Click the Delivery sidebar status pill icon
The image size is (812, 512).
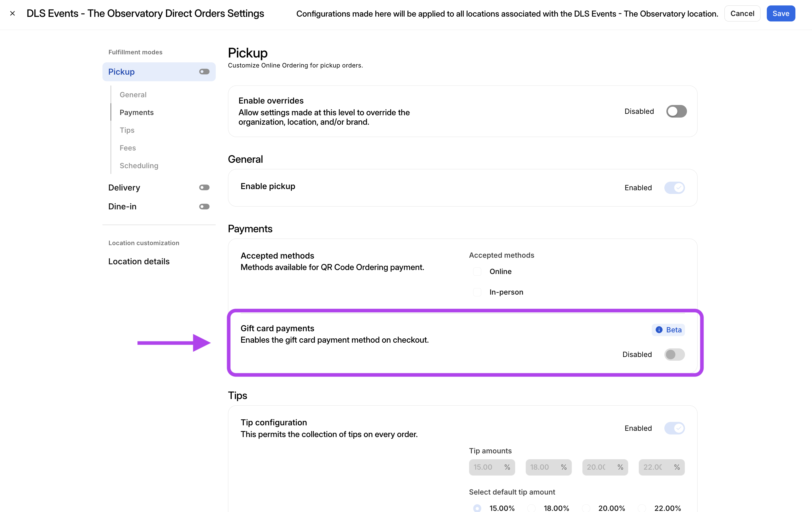(x=204, y=187)
